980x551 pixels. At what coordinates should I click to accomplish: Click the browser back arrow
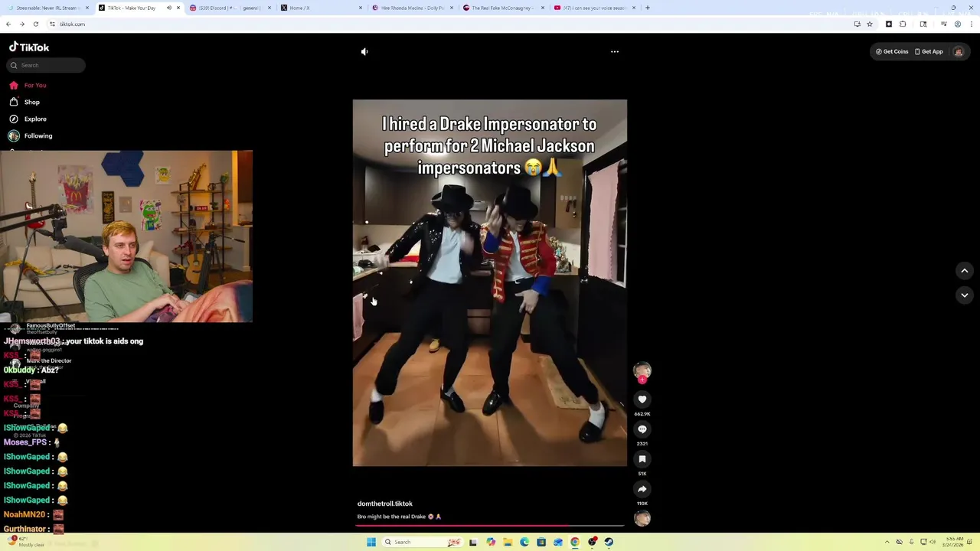coord(8,24)
